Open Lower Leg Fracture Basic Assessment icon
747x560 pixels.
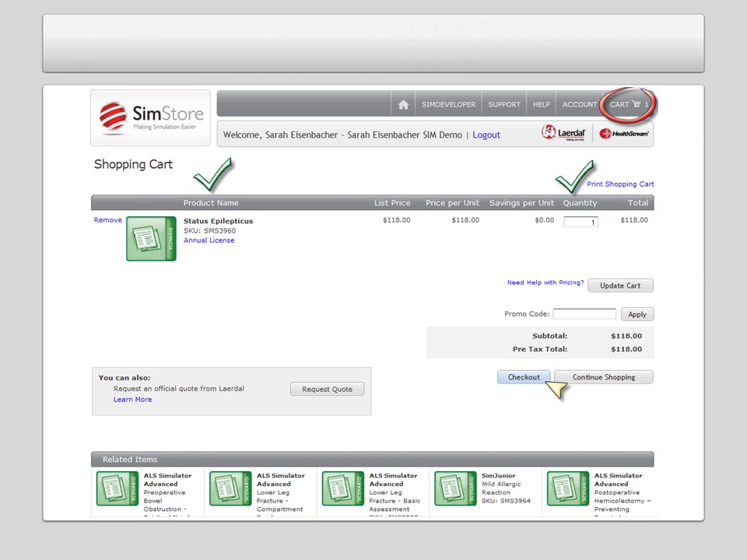pos(343,488)
